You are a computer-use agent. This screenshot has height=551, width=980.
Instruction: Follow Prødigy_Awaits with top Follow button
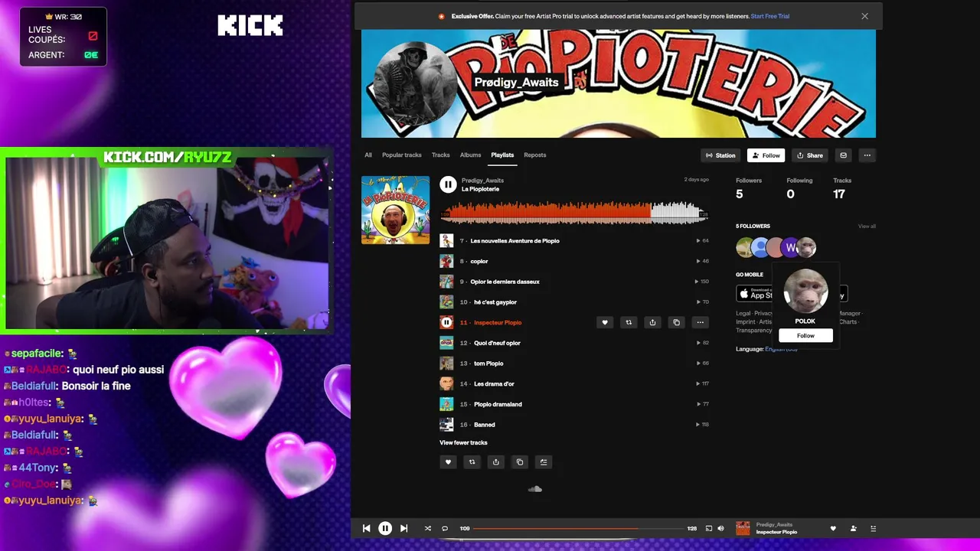point(766,155)
